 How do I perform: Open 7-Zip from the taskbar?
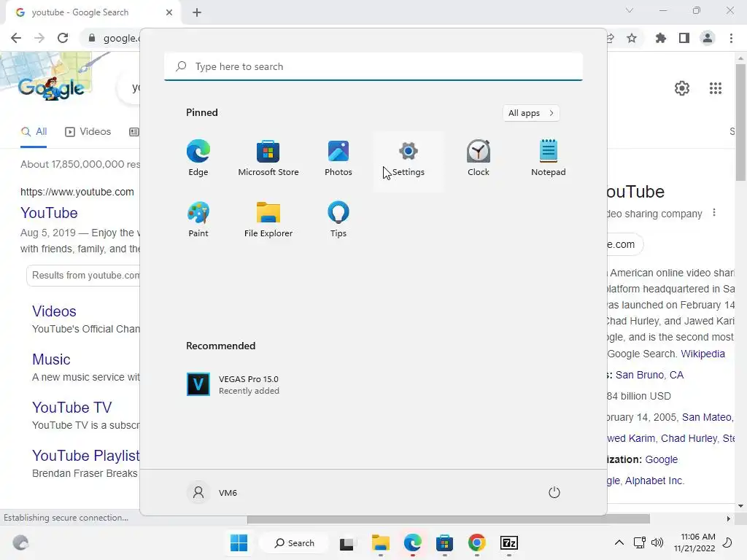508,542
